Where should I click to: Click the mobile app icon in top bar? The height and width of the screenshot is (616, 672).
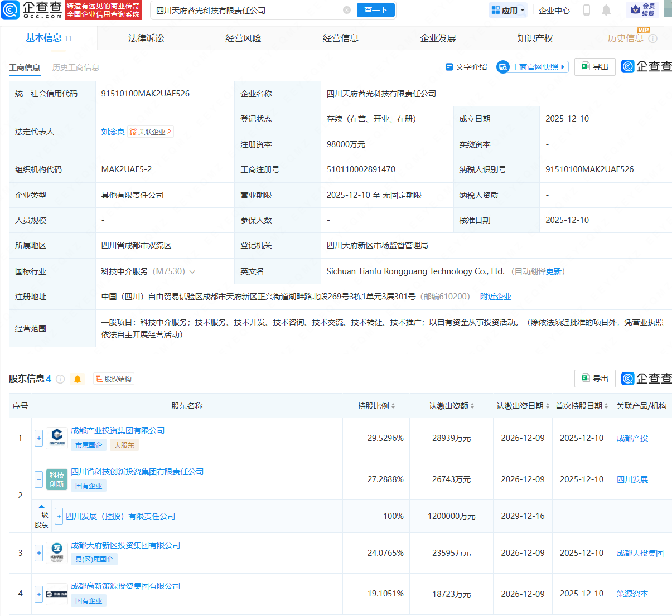[x=587, y=10]
